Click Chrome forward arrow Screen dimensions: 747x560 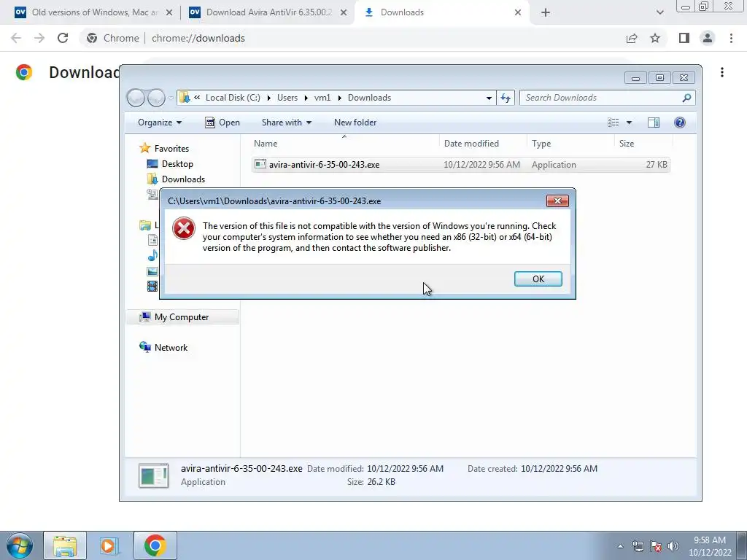pyautogui.click(x=39, y=38)
